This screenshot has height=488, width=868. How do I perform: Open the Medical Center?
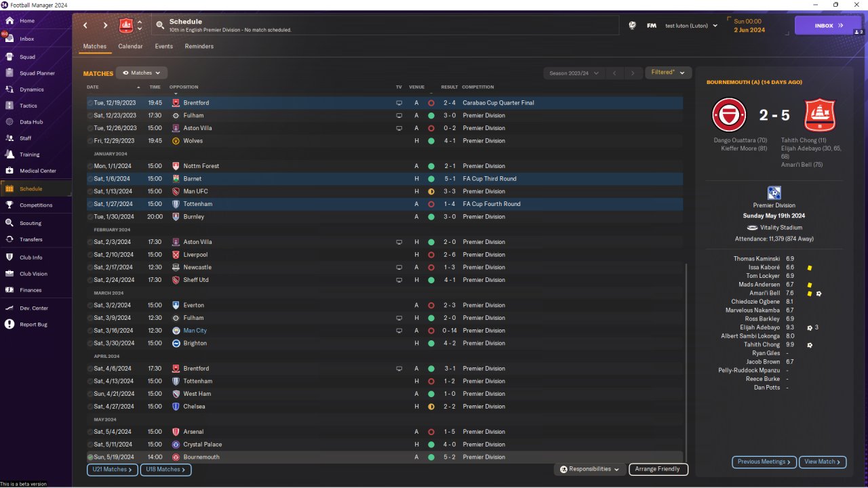pos(38,171)
